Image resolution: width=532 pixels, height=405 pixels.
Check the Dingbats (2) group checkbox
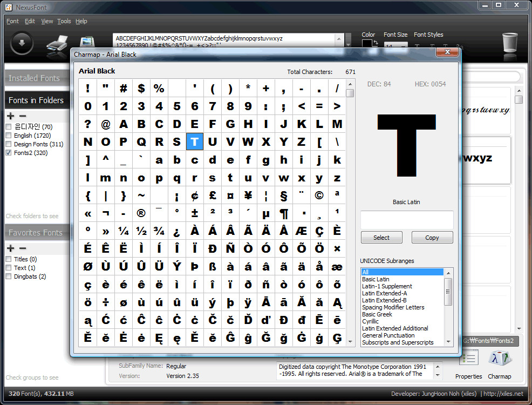(9, 276)
